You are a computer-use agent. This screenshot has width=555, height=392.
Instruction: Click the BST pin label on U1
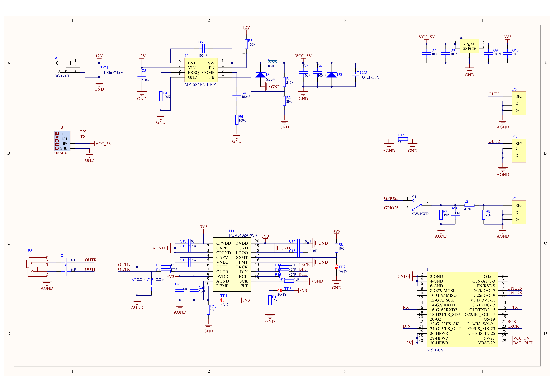point(192,63)
